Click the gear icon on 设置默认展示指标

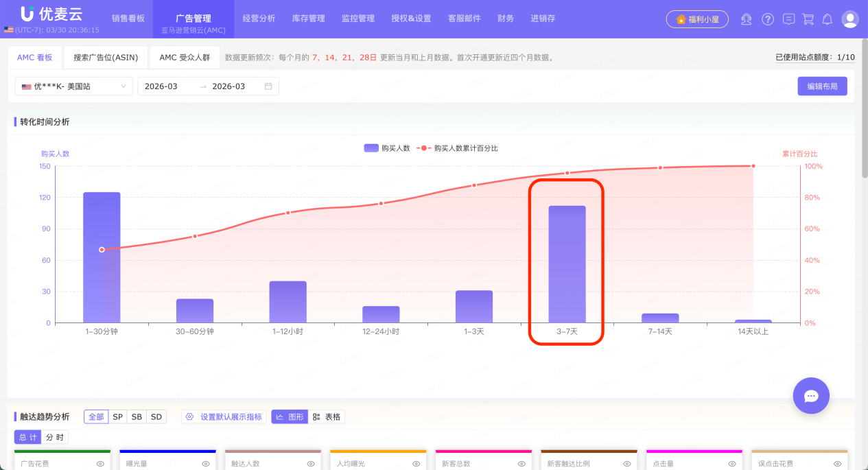click(190, 416)
